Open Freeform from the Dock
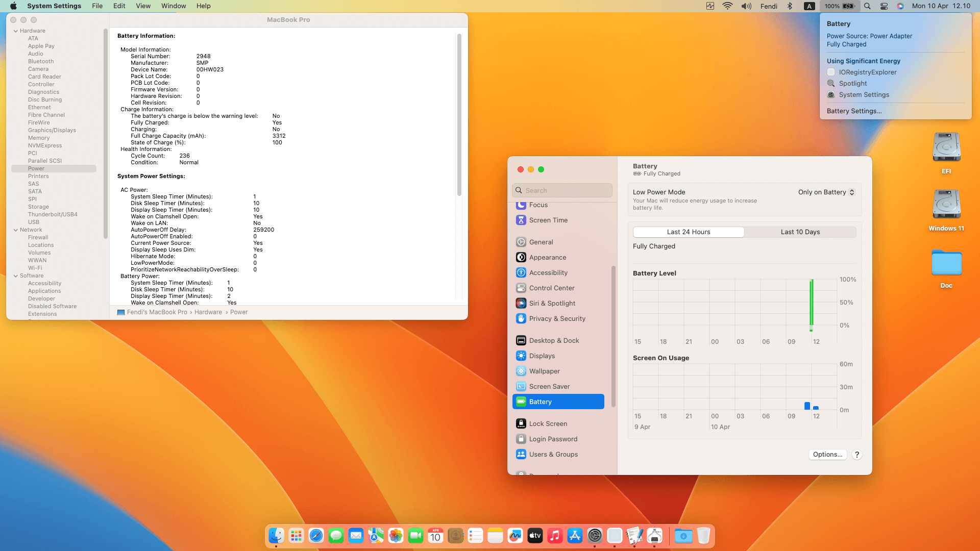This screenshot has height=551, width=980. pos(515,536)
